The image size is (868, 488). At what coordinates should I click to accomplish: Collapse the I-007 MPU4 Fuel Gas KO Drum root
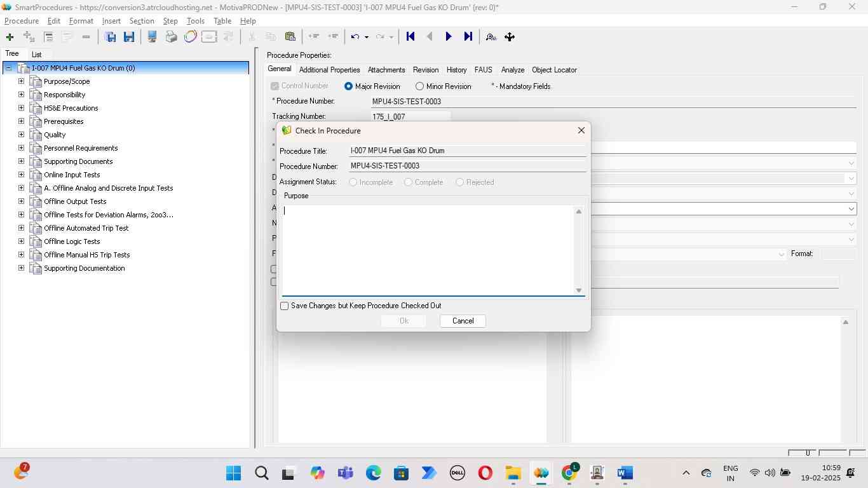(8, 68)
